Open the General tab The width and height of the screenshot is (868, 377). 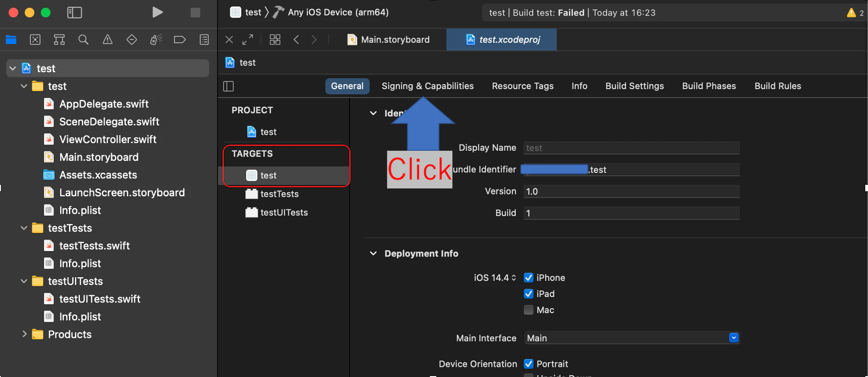tap(347, 86)
